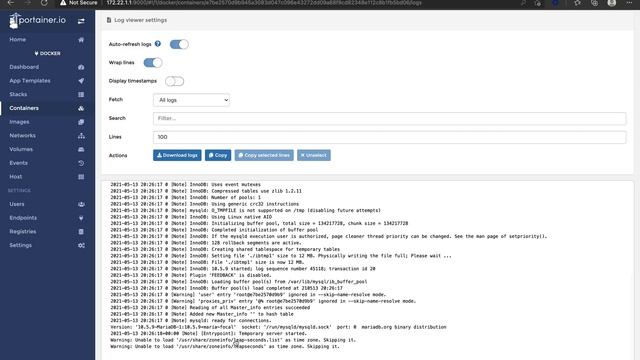Enable the Display timestamps switch
Image resolution: width=640 pixels, height=360 pixels.
(x=174, y=81)
